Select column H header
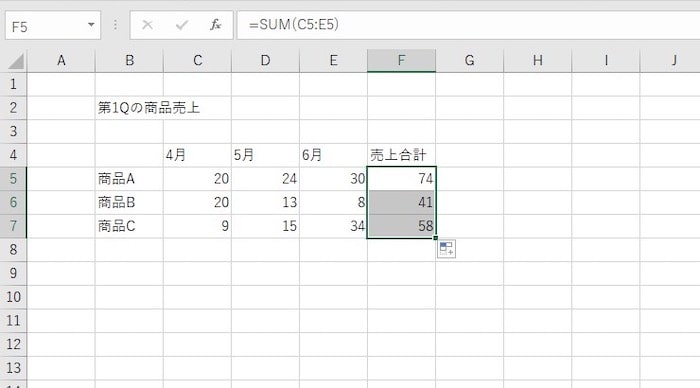This screenshot has width=700, height=388. pyautogui.click(x=538, y=60)
